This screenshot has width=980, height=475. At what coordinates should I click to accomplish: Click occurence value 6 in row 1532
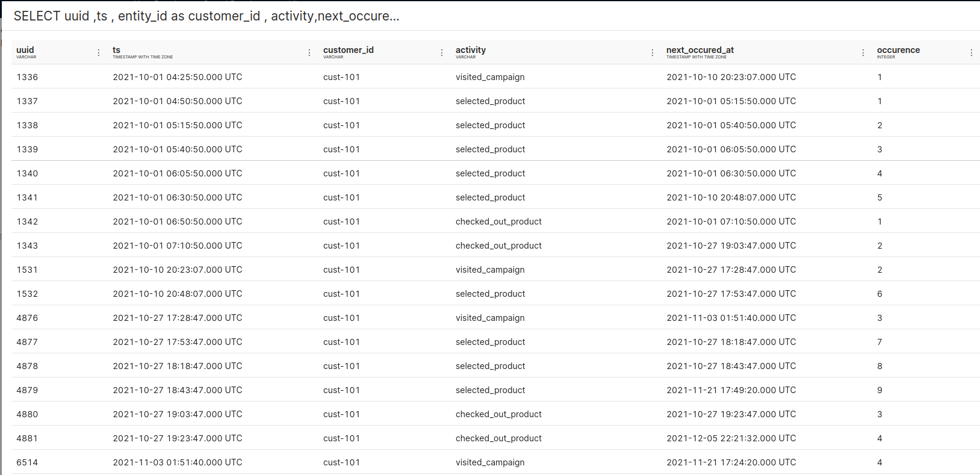tap(879, 294)
